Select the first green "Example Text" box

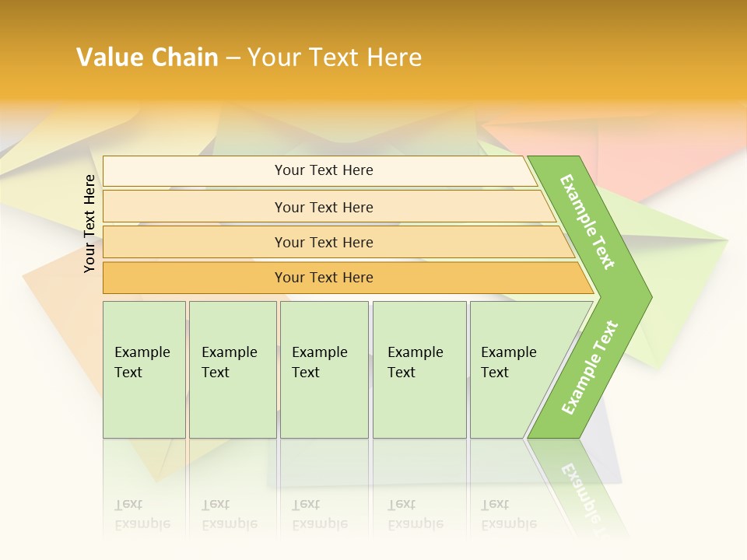click(x=144, y=369)
